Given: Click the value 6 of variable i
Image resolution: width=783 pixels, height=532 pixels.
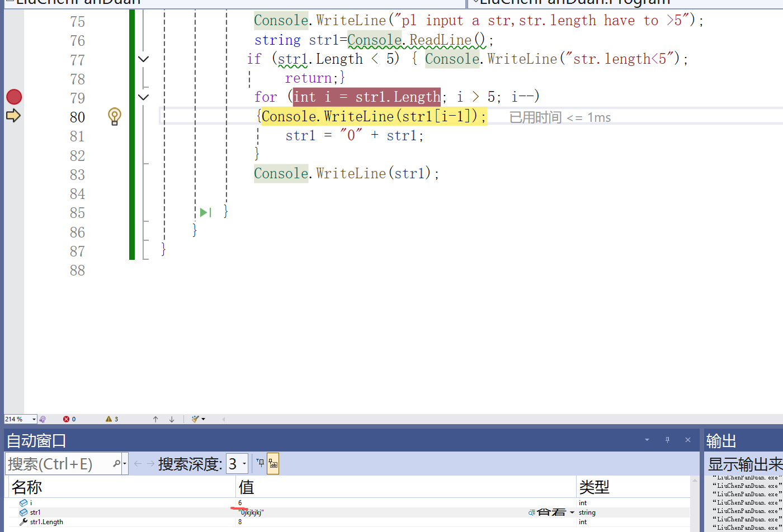Looking at the screenshot, I should coord(240,503).
